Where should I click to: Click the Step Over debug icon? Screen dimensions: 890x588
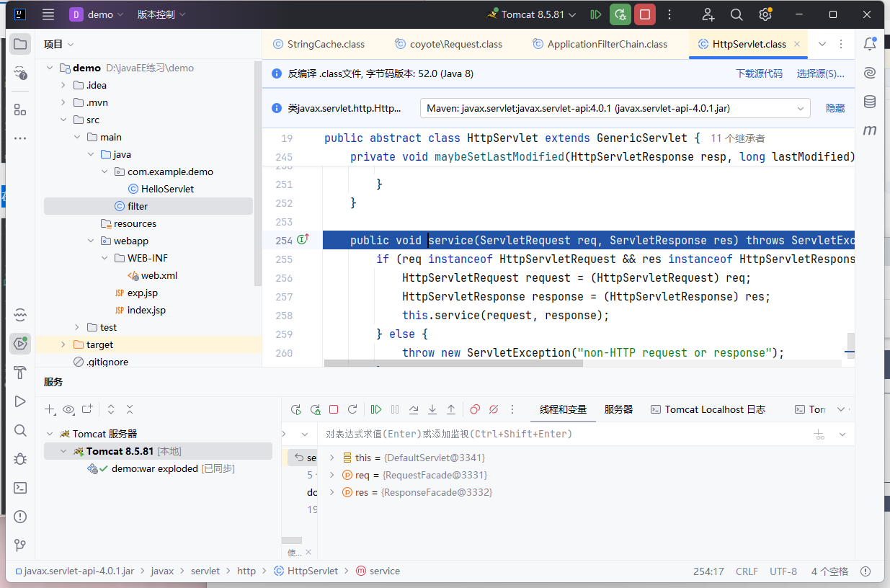pos(414,409)
